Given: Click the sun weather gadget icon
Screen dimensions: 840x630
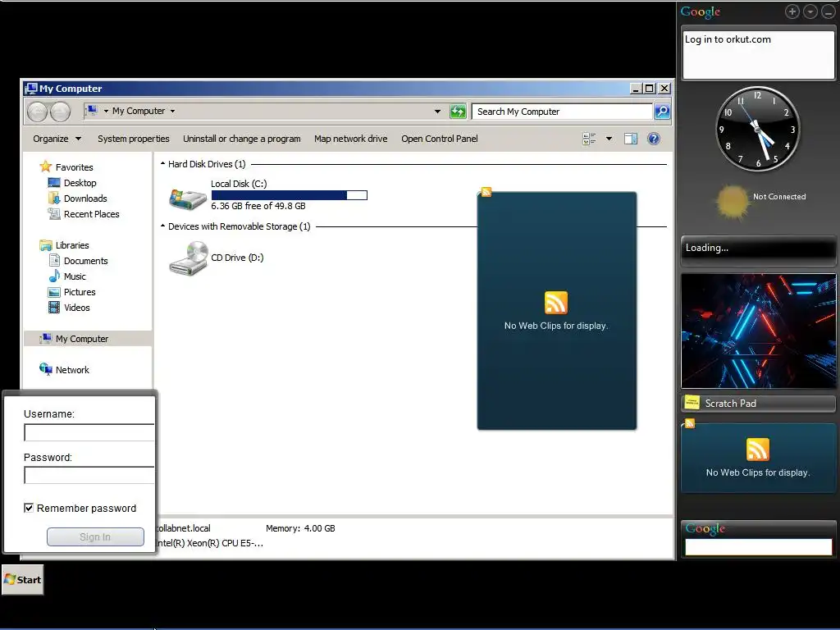Looking at the screenshot, I should click(x=731, y=202).
